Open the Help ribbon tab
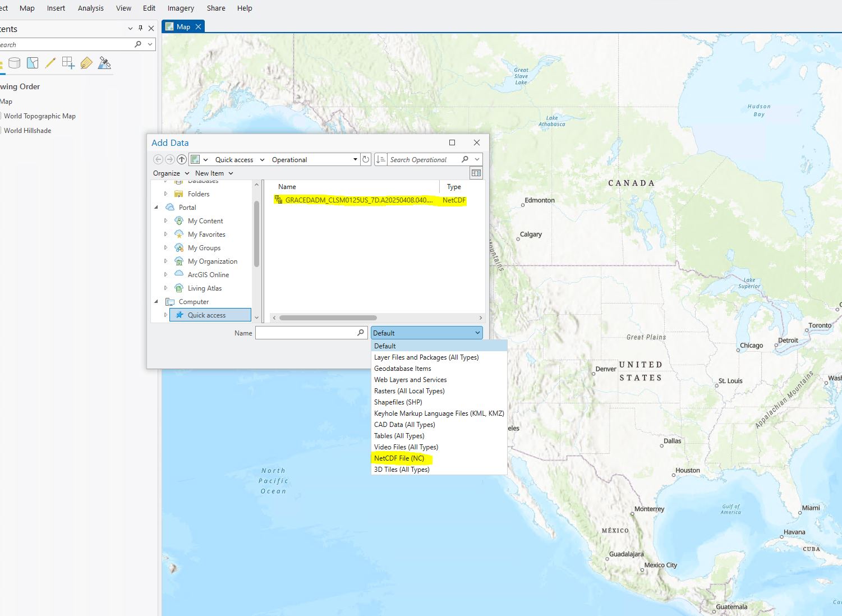This screenshot has width=842, height=616. 245,8
